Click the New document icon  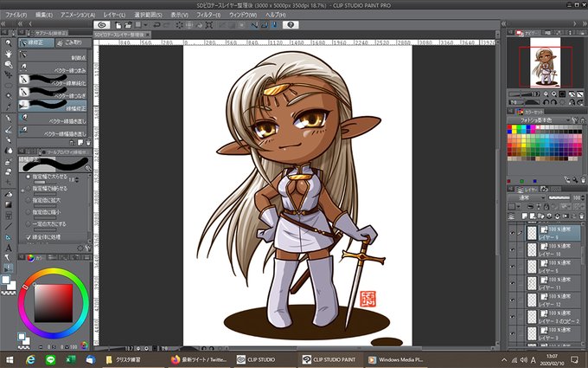tap(118, 25)
